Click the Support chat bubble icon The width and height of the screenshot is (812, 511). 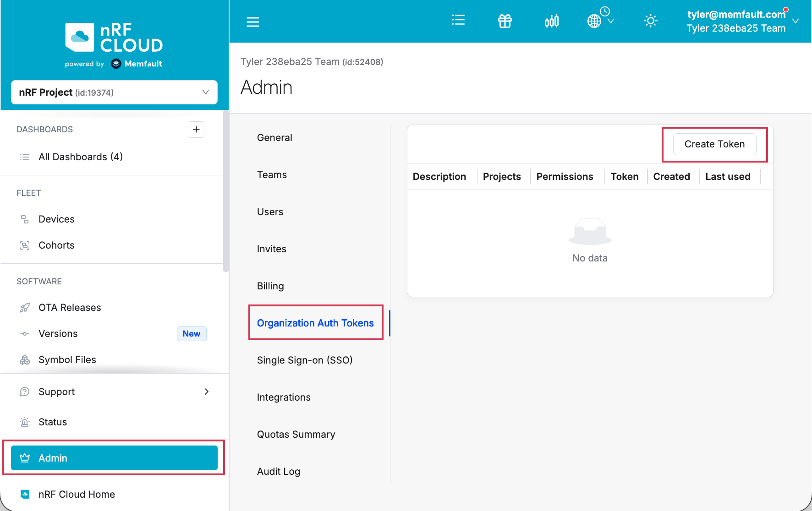(x=25, y=392)
